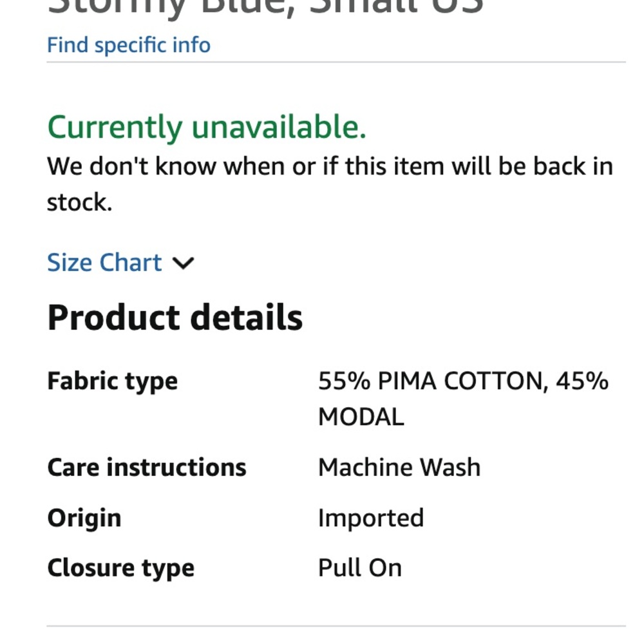This screenshot has height=644, width=644.
Task: Click the "We don't know when" message line
Action: pyautogui.click(x=330, y=166)
